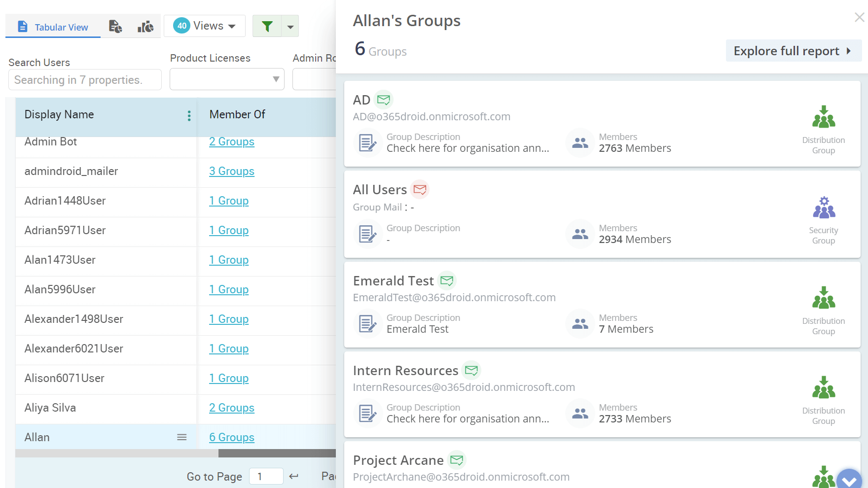
Task: Switch to chart view using pie chart icon
Action: point(145,26)
